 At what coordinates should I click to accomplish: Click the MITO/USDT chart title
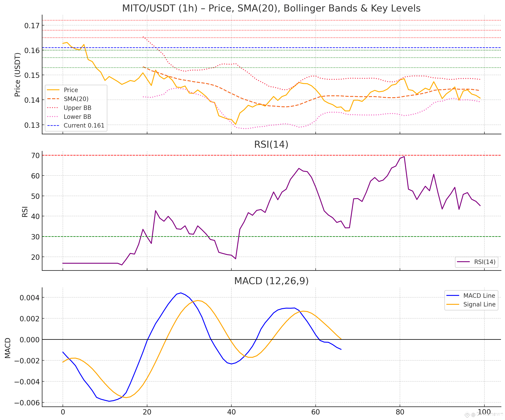271,8
